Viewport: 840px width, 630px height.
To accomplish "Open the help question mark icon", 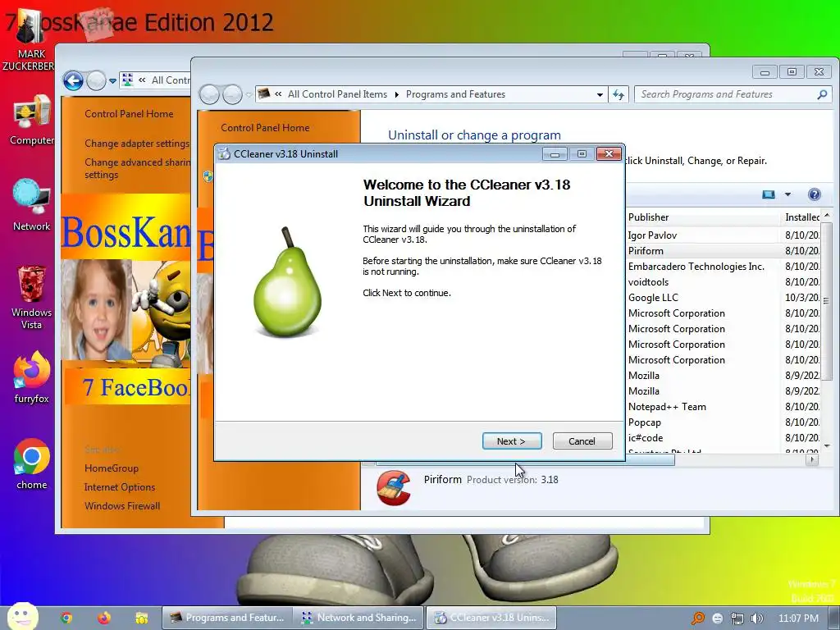I will [x=814, y=194].
